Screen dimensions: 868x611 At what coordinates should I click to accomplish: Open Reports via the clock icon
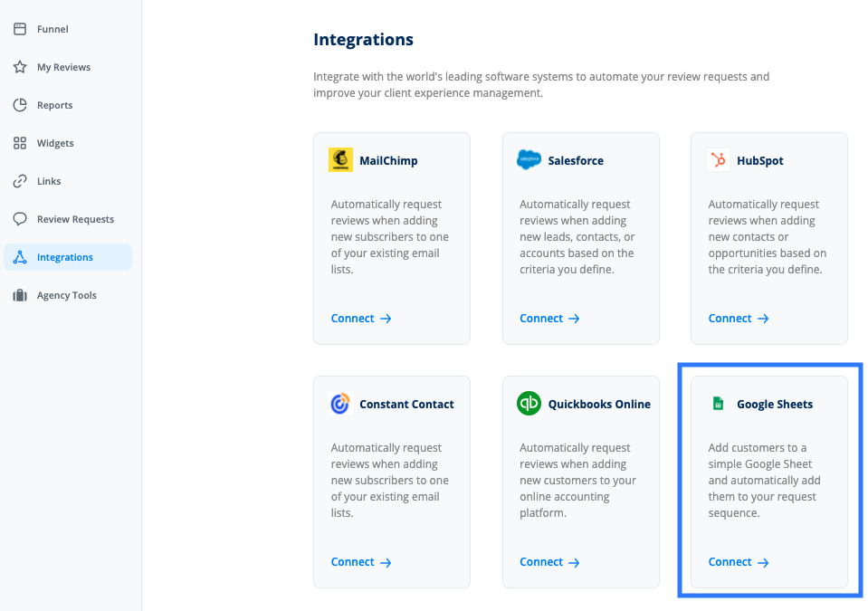click(18, 104)
